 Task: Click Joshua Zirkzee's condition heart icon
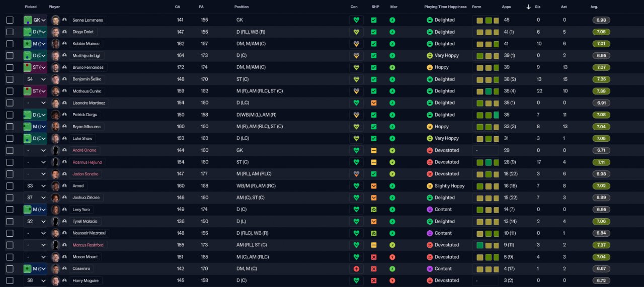click(356, 198)
